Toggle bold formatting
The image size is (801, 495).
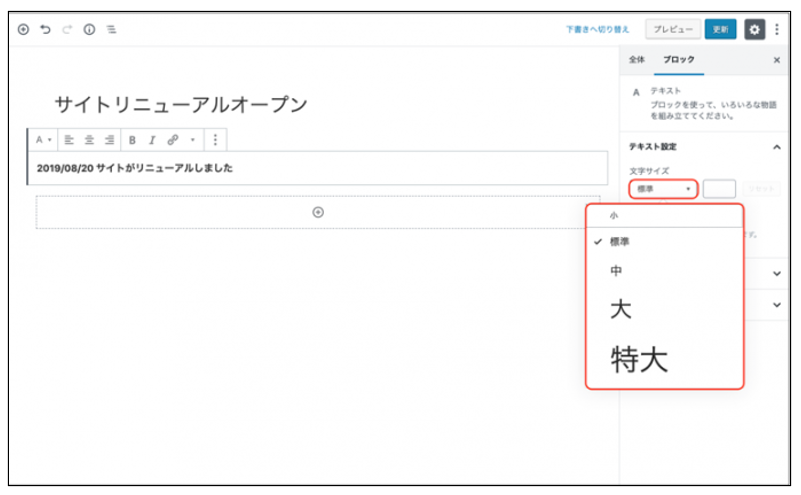click(132, 140)
